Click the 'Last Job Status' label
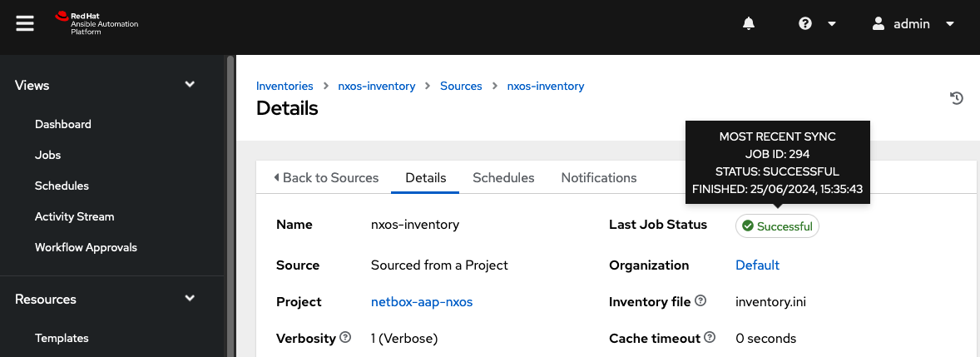 click(x=658, y=225)
